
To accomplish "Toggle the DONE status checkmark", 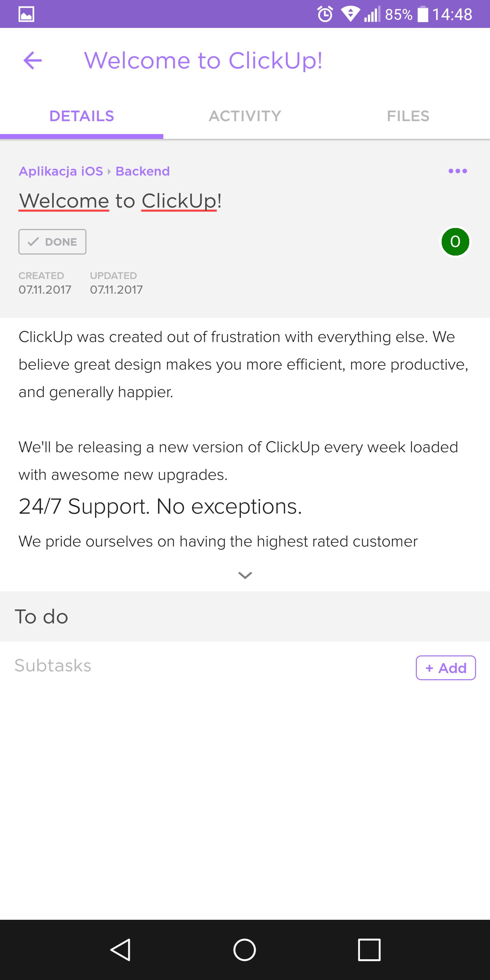I will click(x=52, y=242).
